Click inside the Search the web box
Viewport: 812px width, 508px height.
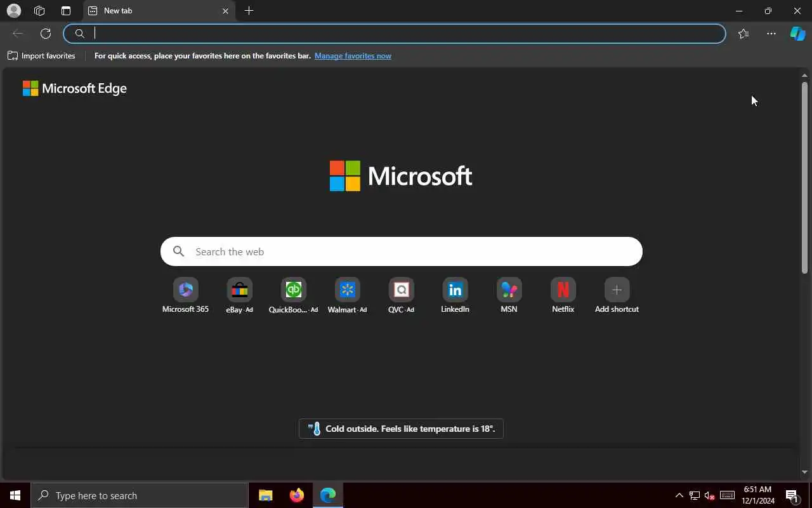(402, 251)
